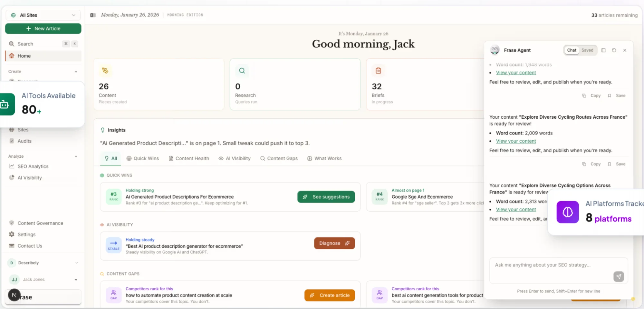Select AI Visibility in the sidebar

pyautogui.click(x=29, y=177)
